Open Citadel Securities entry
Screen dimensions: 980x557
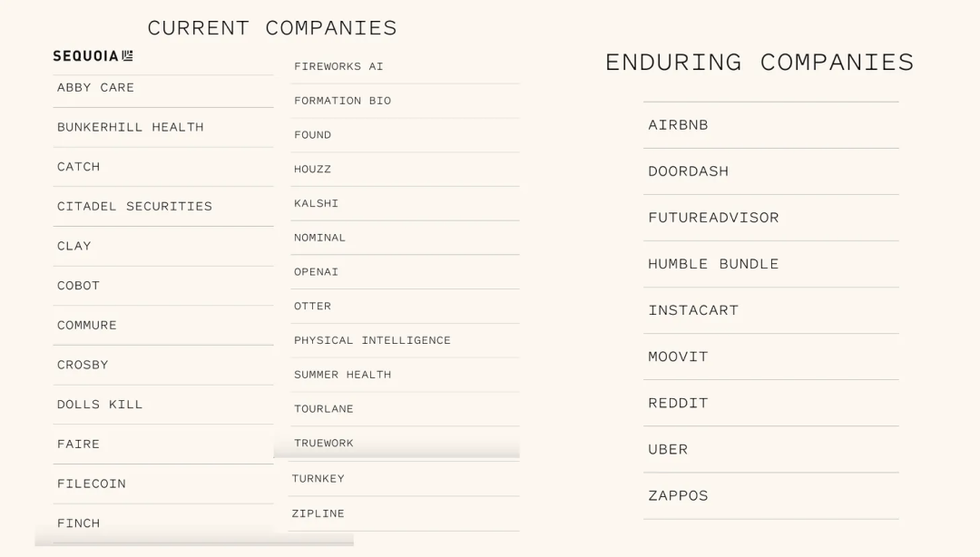pos(163,206)
